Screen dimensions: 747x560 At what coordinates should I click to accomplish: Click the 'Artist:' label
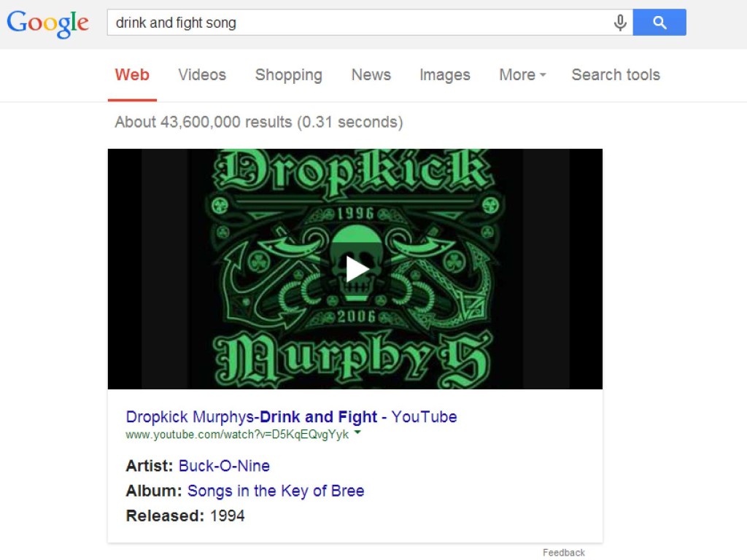tap(150, 466)
